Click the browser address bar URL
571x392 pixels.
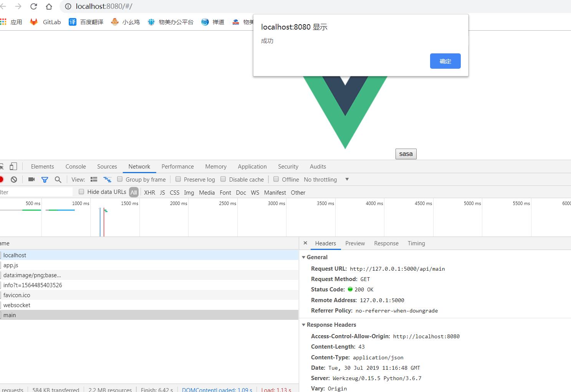click(x=104, y=7)
